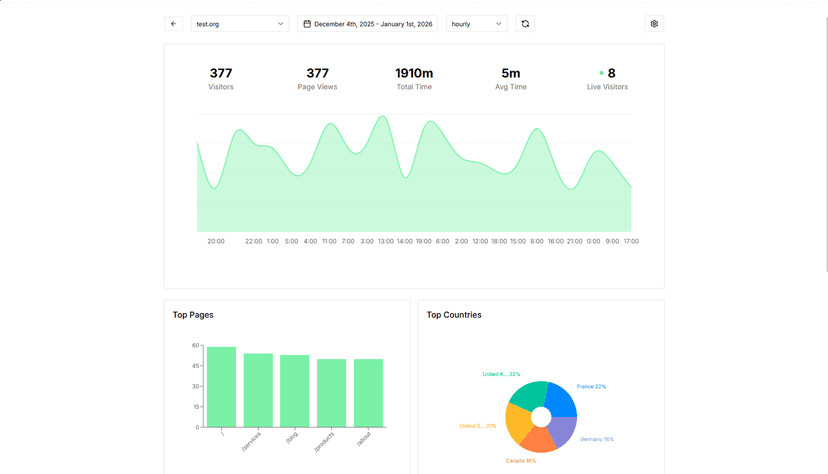
Task: Click the 8 Live Visitors stat
Action: (607, 79)
